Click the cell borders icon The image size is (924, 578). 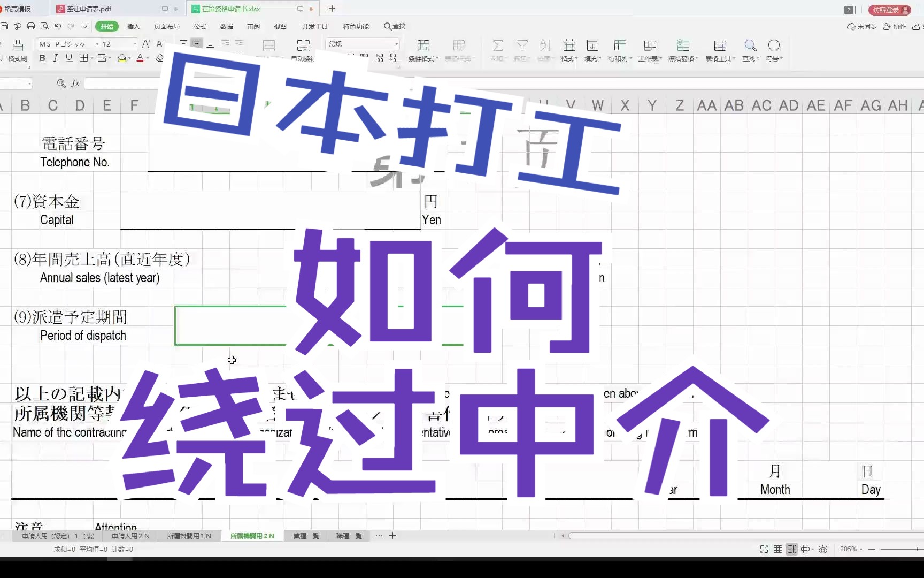pyautogui.click(x=83, y=58)
